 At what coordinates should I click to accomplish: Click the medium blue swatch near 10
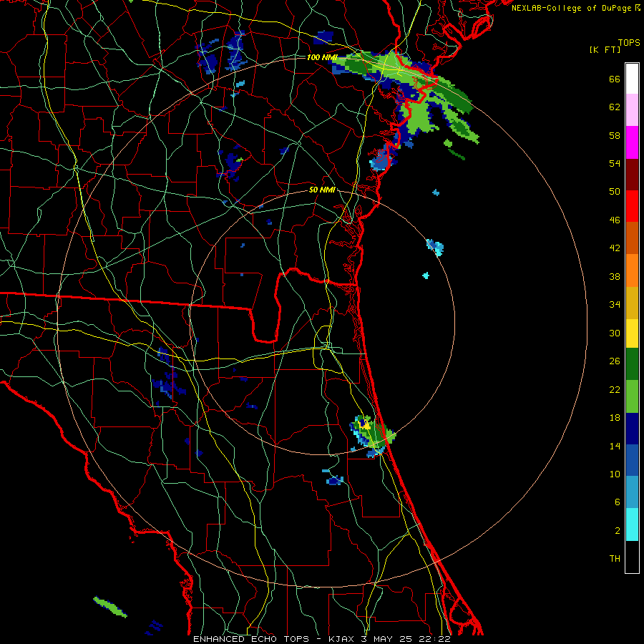[x=632, y=460]
